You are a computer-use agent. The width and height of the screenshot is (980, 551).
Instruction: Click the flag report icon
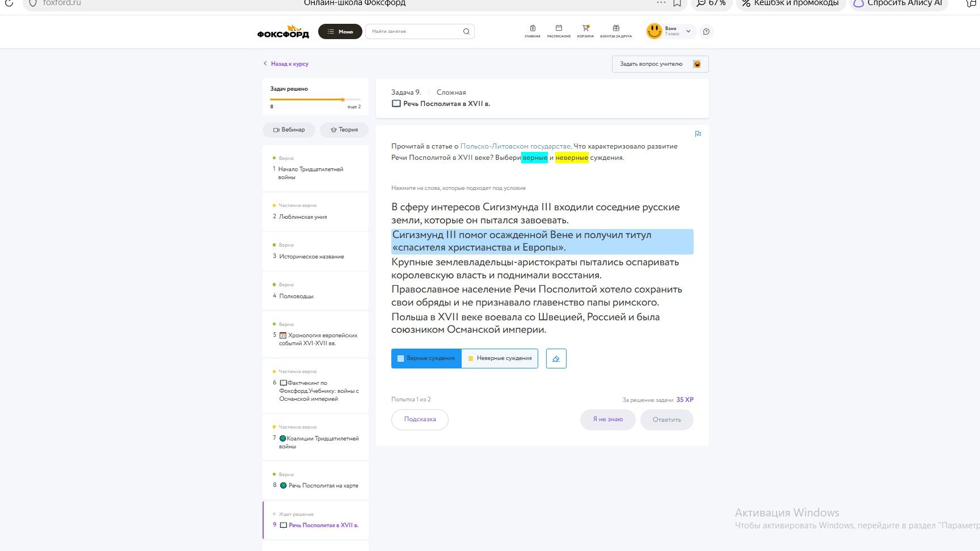coord(698,134)
